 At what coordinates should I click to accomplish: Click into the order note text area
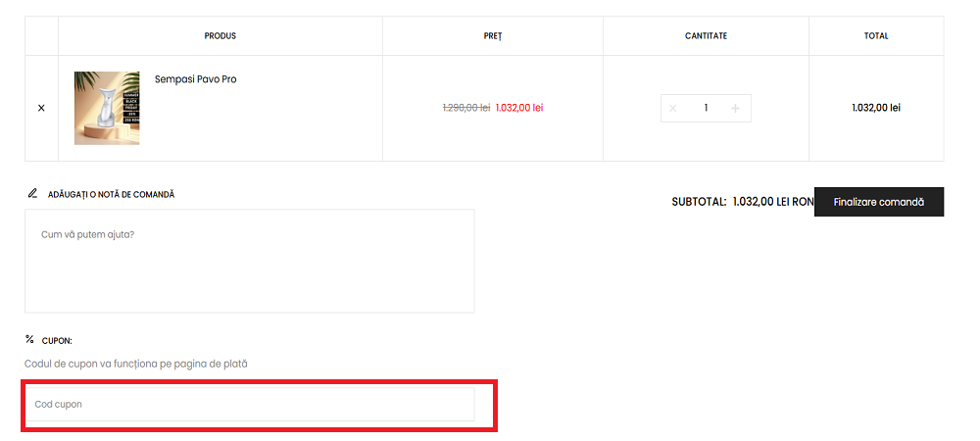[249, 261]
